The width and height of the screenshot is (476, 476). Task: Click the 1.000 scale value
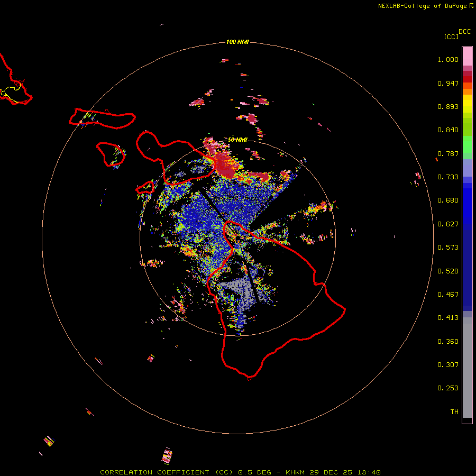pyautogui.click(x=448, y=59)
